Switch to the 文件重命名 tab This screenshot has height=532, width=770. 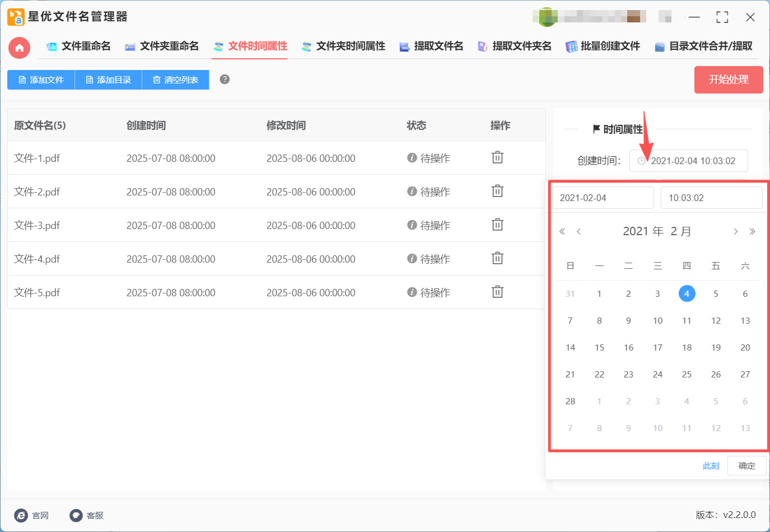78,46
